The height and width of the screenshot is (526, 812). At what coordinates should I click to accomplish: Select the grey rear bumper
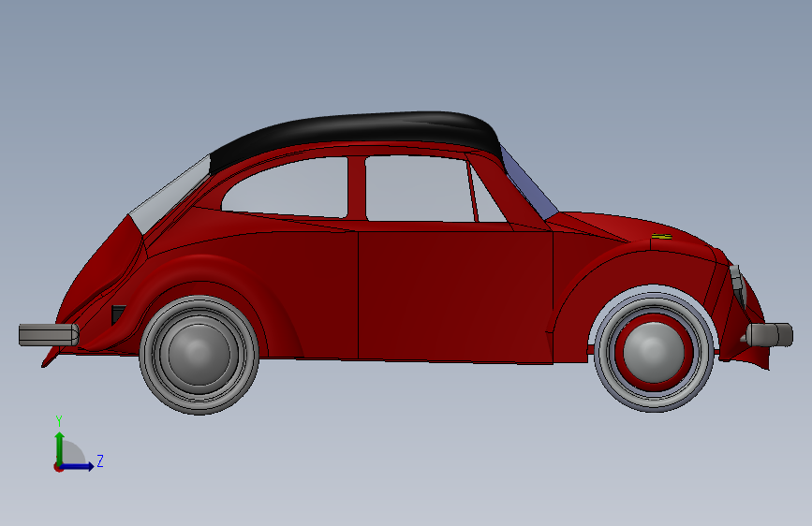point(49,334)
